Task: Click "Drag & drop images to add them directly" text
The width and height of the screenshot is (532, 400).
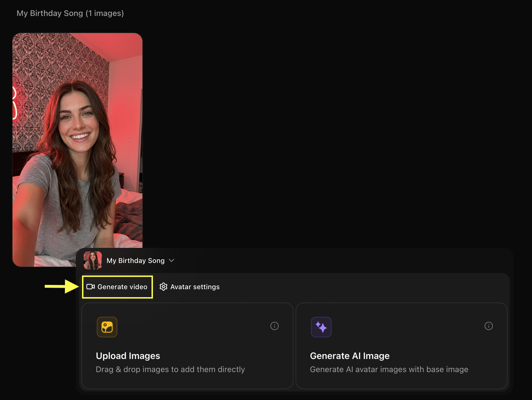Action: [170, 370]
